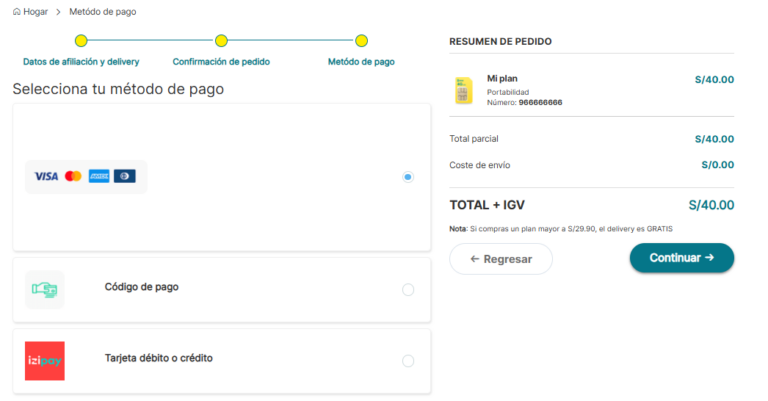The height and width of the screenshot is (401, 768).
Task: Click Tarjeta débito o crédito label
Action: tap(159, 358)
